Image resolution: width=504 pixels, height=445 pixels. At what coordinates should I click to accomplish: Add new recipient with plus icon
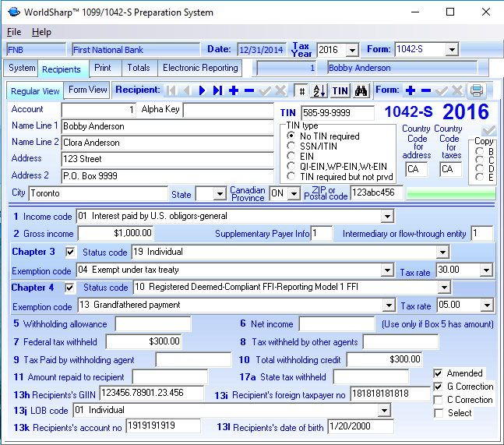tap(234, 90)
